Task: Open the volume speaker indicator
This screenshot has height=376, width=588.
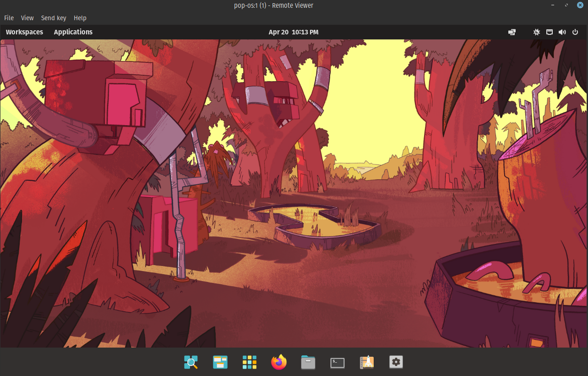Action: pos(562,32)
